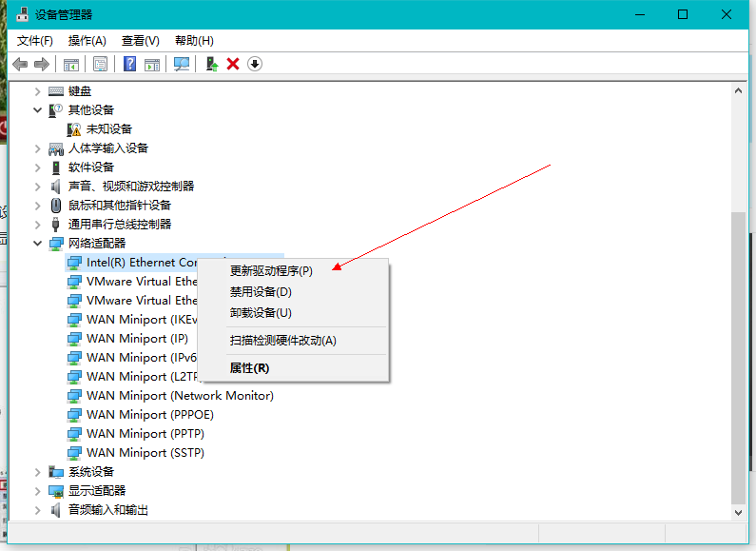The image size is (756, 551).
Task: Collapse the 网络适配器 tree node
Action: [38, 244]
